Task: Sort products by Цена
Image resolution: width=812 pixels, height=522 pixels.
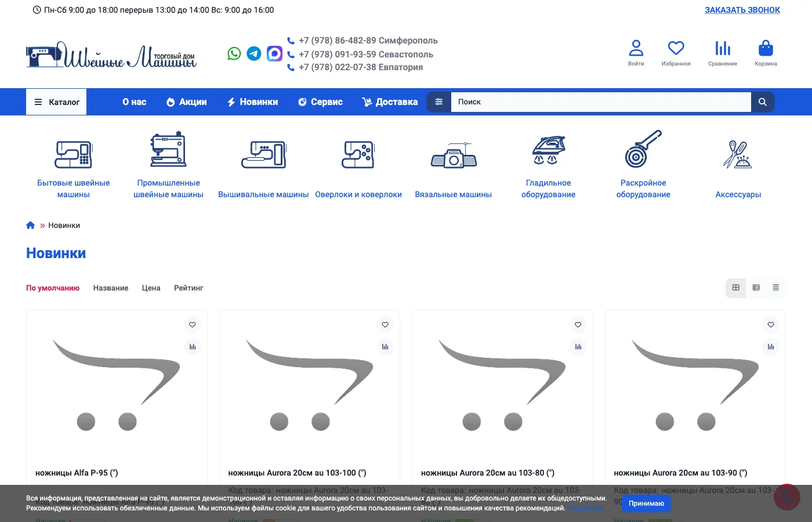Action: pyautogui.click(x=151, y=288)
